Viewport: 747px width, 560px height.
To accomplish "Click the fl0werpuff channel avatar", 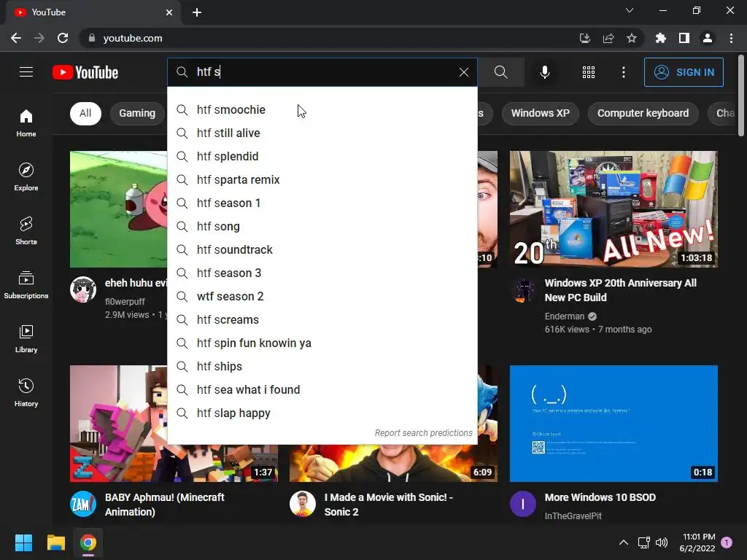I will tap(83, 289).
